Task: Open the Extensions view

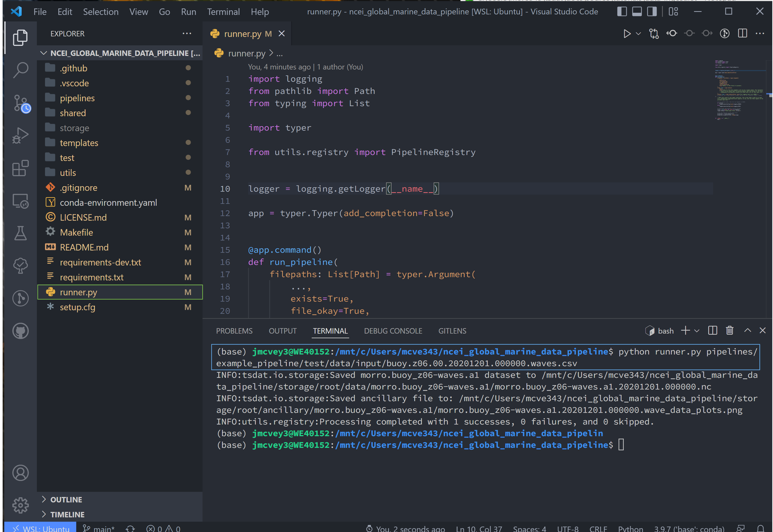Action: pos(20,168)
